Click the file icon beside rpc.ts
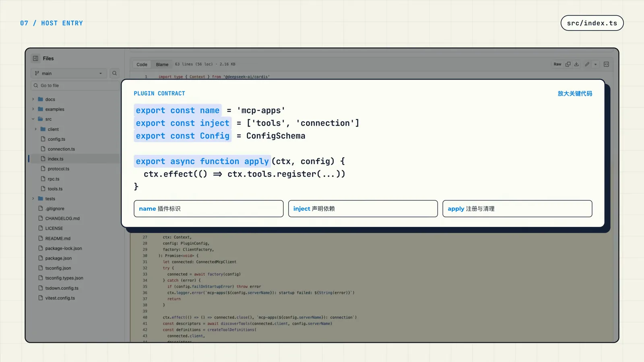Image resolution: width=644 pixels, height=362 pixels. (x=43, y=179)
